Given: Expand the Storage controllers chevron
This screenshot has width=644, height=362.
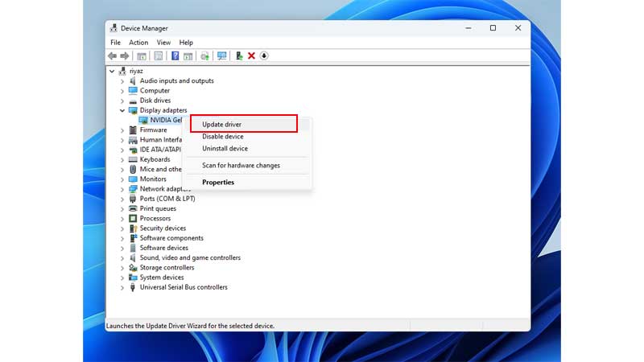Looking at the screenshot, I should [122, 268].
